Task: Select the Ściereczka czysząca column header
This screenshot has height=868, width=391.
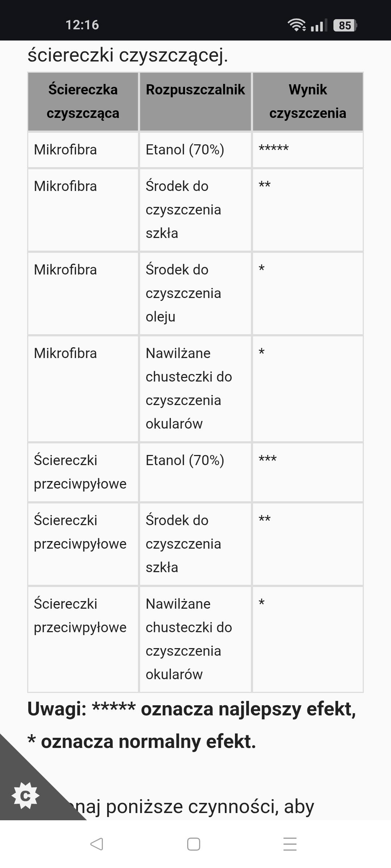Action: (x=83, y=101)
